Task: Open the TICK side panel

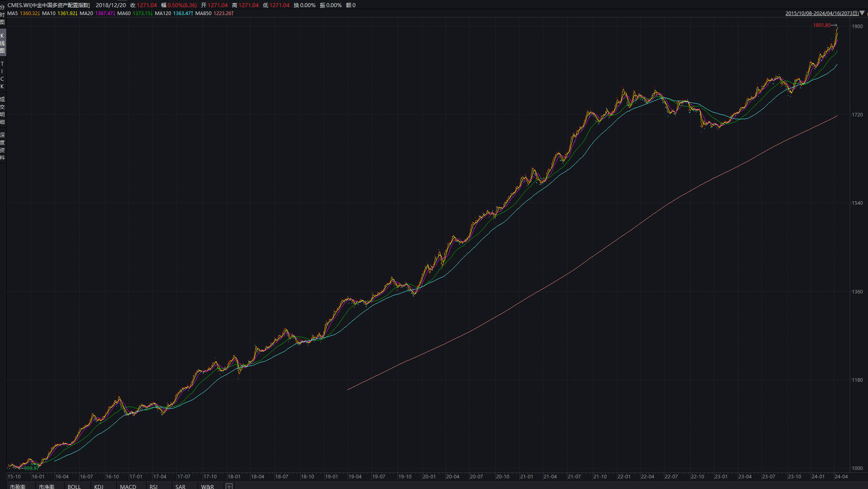Action: [x=2, y=75]
